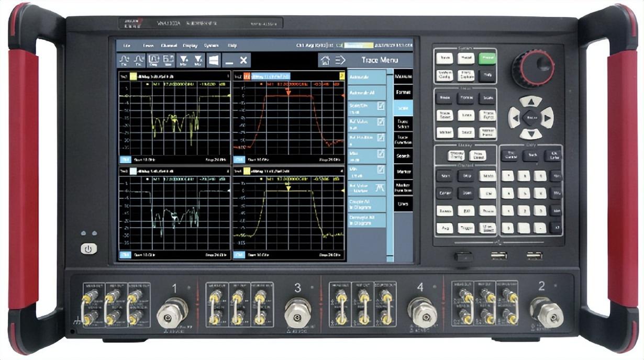Click the number 7 key on the keypad
The width and height of the screenshot is (644, 360).
(507, 176)
